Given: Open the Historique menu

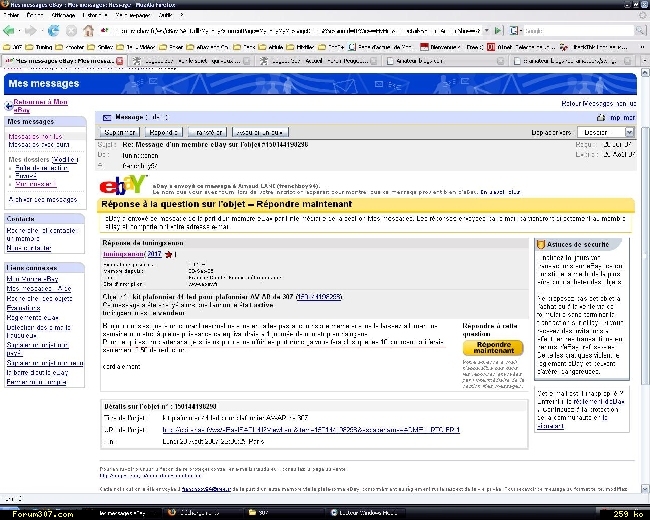Looking at the screenshot, I should [x=95, y=15].
